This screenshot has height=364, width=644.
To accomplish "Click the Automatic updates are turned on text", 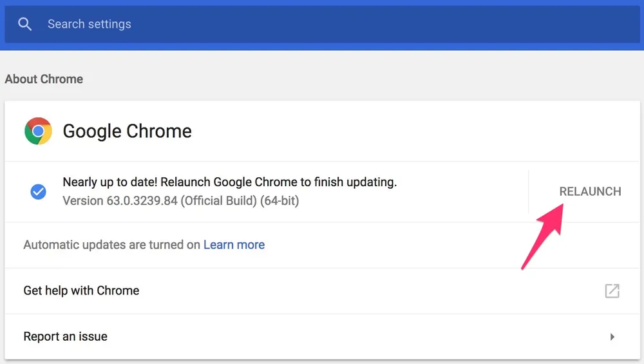I will [111, 245].
